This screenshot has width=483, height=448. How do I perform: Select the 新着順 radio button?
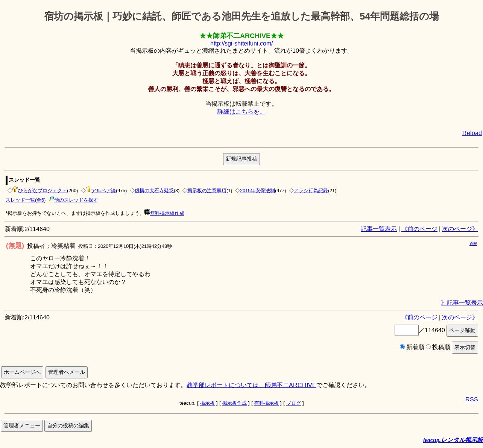tap(402, 347)
